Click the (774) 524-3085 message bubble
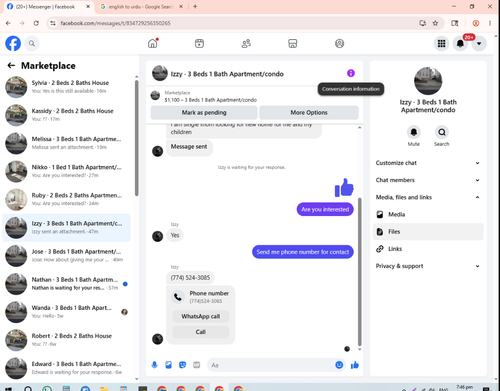The image size is (500, 391). coord(190,278)
